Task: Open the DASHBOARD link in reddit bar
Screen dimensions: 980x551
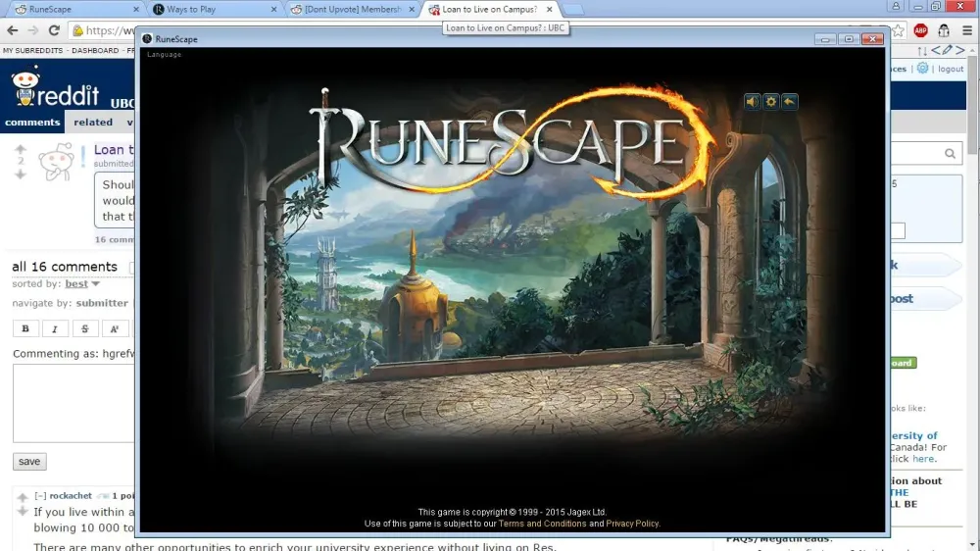Action: point(95,50)
